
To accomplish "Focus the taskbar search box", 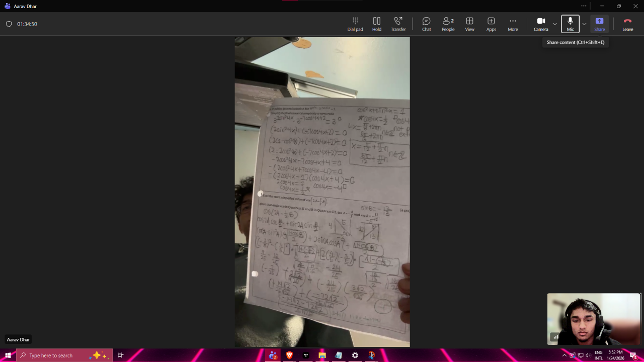I will click(x=64, y=355).
